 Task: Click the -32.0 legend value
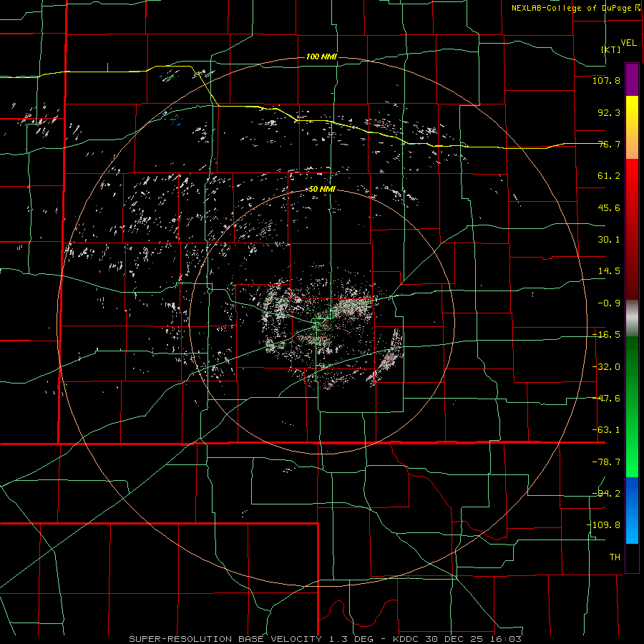pyautogui.click(x=606, y=367)
